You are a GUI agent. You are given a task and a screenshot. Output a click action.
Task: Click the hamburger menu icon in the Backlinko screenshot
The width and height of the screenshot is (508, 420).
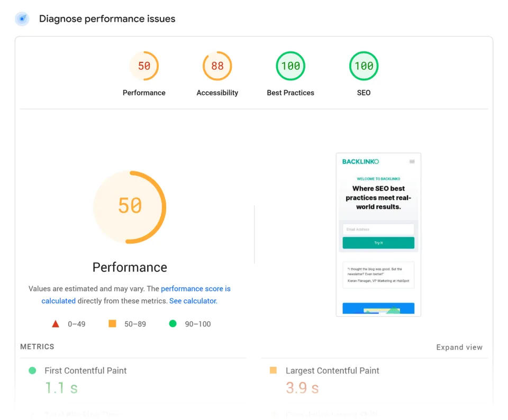click(412, 161)
